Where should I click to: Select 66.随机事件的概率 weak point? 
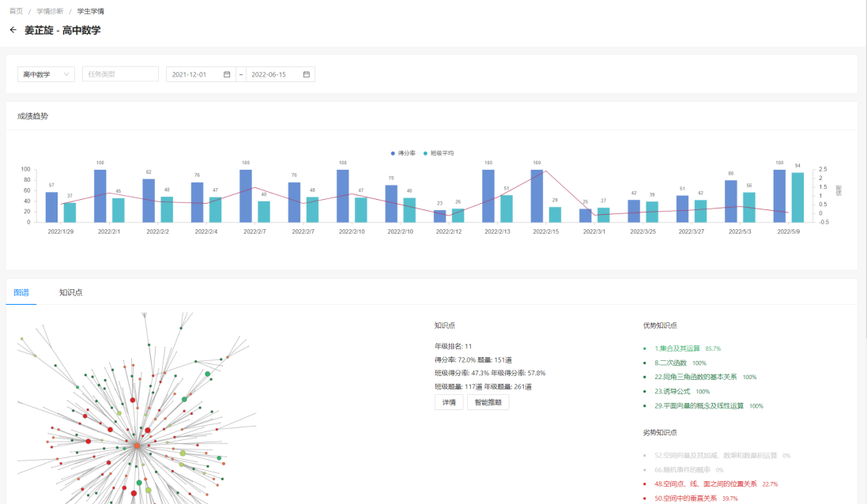click(x=682, y=470)
